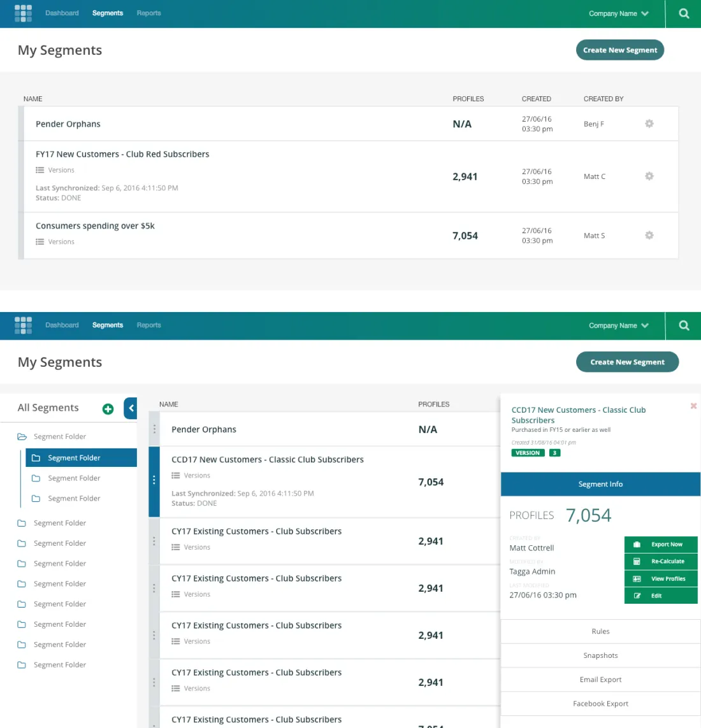The image size is (701, 728).
Task: Close the CCD17 segment details panel
Action: click(x=693, y=406)
